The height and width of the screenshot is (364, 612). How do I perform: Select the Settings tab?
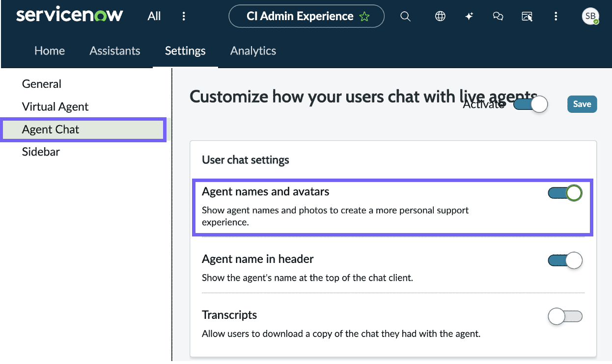185,51
